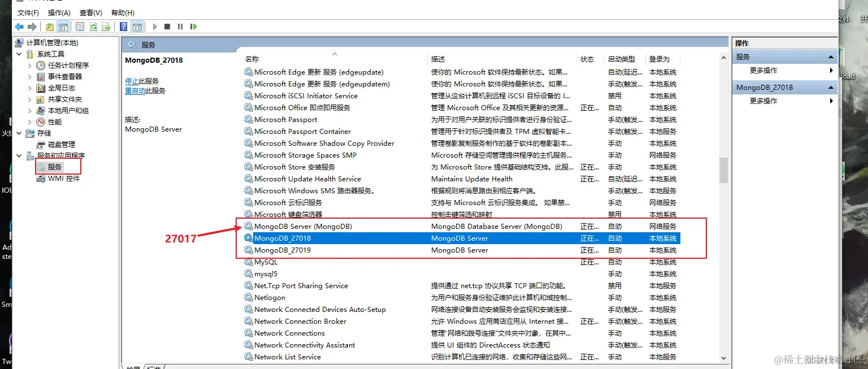The image size is (868, 369).
Task: Click 停止 link to stop service
Action: pyautogui.click(x=132, y=81)
